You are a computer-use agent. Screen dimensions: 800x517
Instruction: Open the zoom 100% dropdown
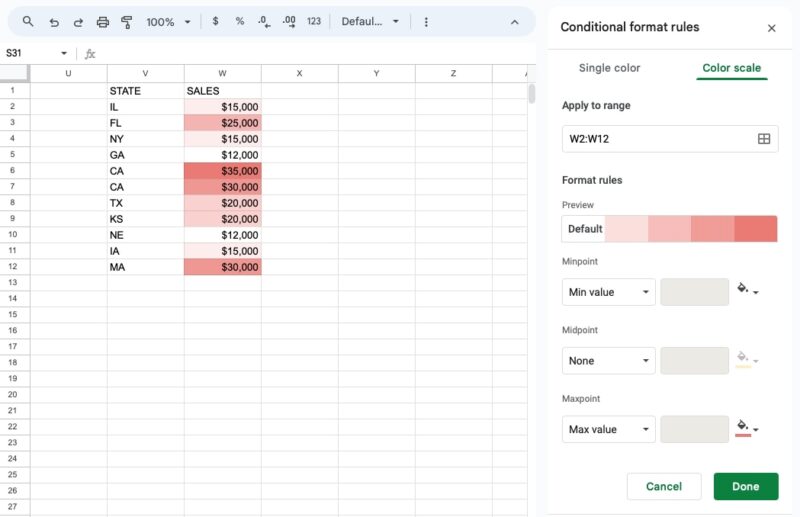tap(168, 22)
